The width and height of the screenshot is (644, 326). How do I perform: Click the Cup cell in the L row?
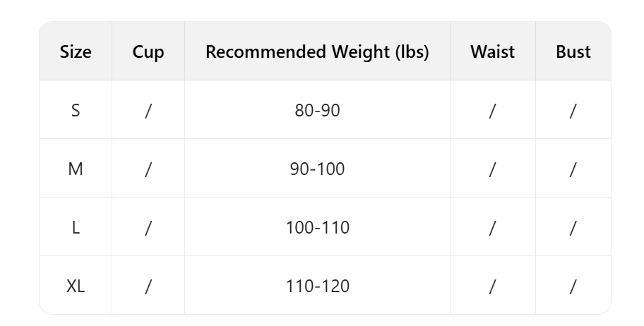(x=148, y=227)
